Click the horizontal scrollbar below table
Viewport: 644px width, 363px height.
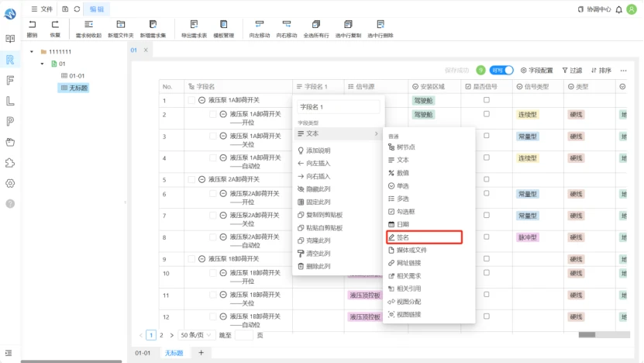click(587, 334)
